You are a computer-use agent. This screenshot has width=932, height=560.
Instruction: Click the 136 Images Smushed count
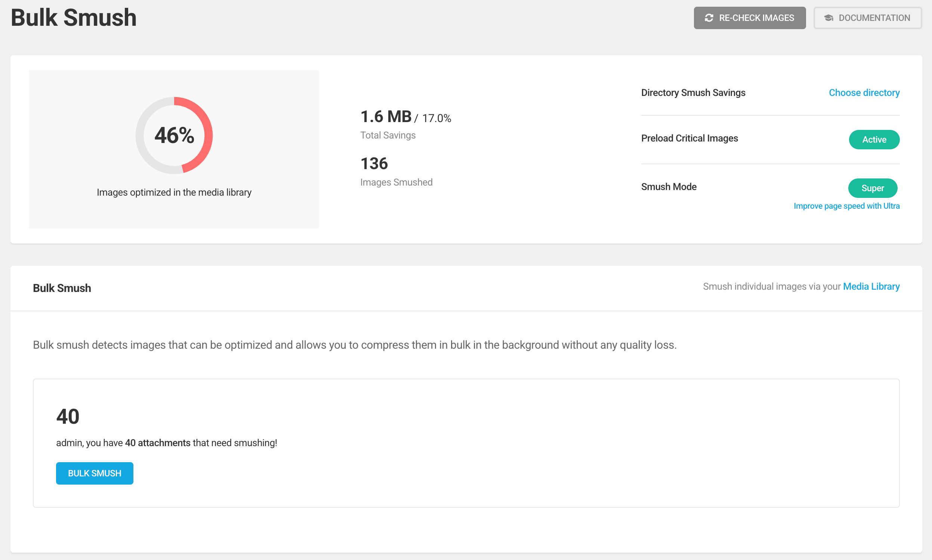point(374,164)
